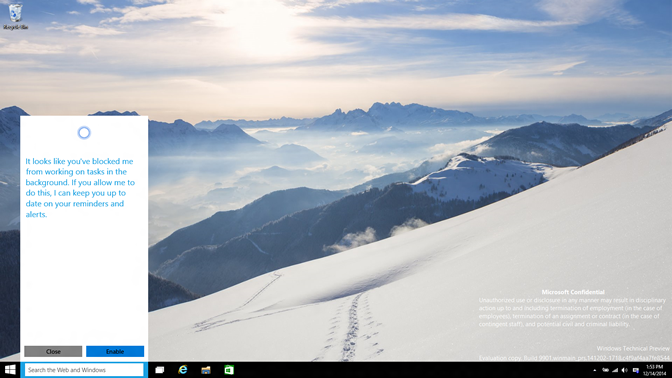Click the Cortana circle icon
The width and height of the screenshot is (672, 378).
(84, 133)
